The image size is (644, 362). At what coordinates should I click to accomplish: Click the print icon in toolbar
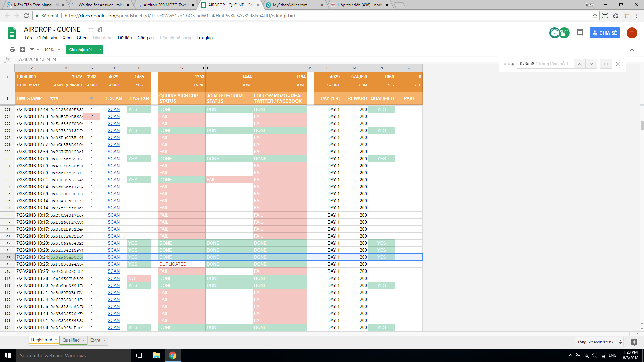12,50
